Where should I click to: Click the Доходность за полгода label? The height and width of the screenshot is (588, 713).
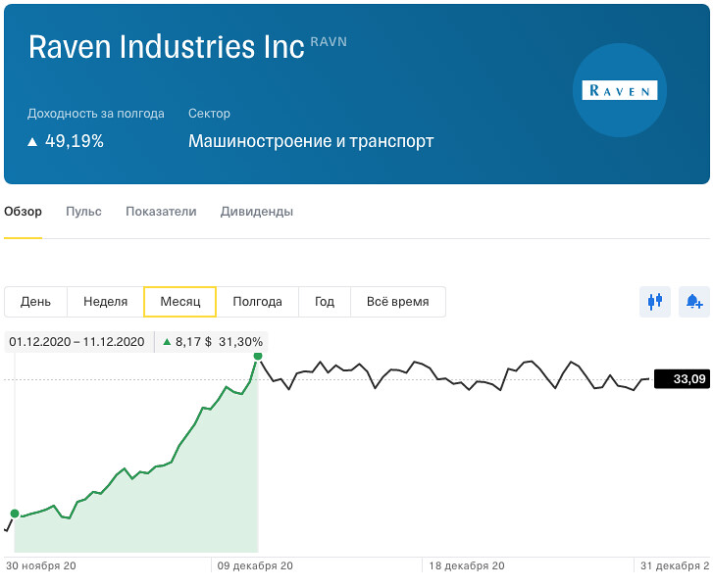click(x=96, y=114)
